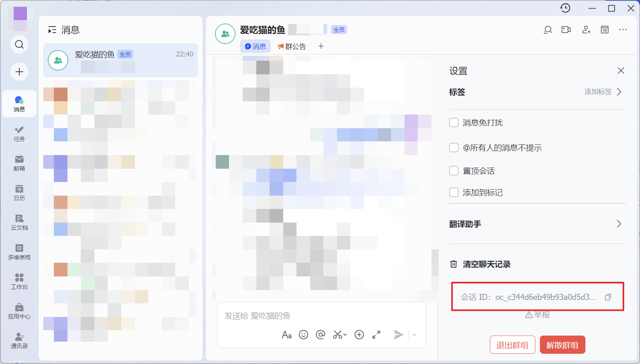Open history clock icon in title bar
Screen dimensions: 640x364
pyautogui.click(x=565, y=8)
